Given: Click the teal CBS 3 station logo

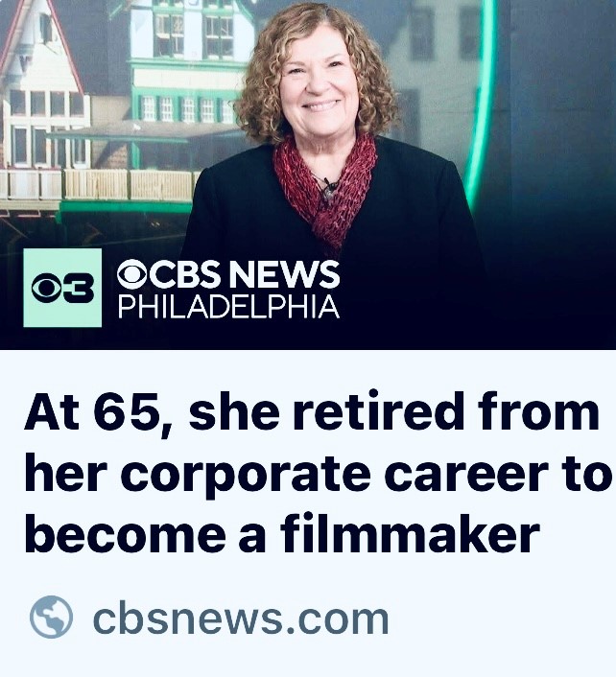Looking at the screenshot, I should (x=62, y=288).
